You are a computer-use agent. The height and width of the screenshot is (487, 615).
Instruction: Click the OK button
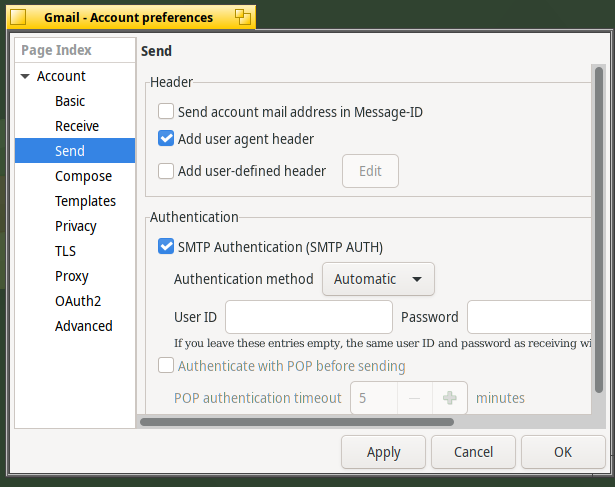(563, 452)
